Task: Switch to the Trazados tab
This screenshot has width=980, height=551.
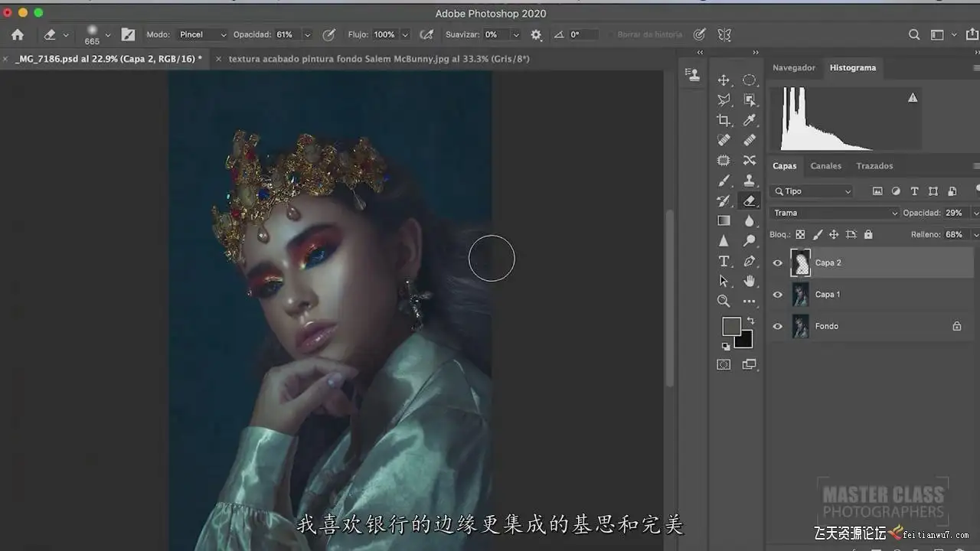Action: 875,165
